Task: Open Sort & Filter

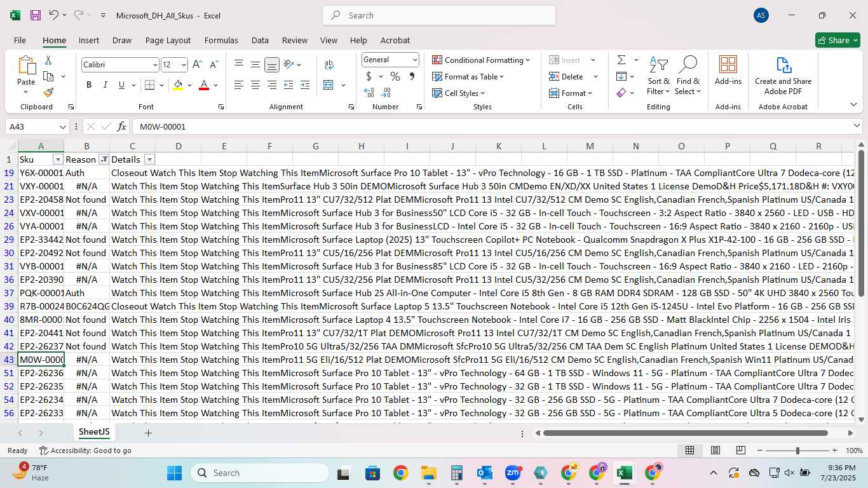Action: [658, 76]
